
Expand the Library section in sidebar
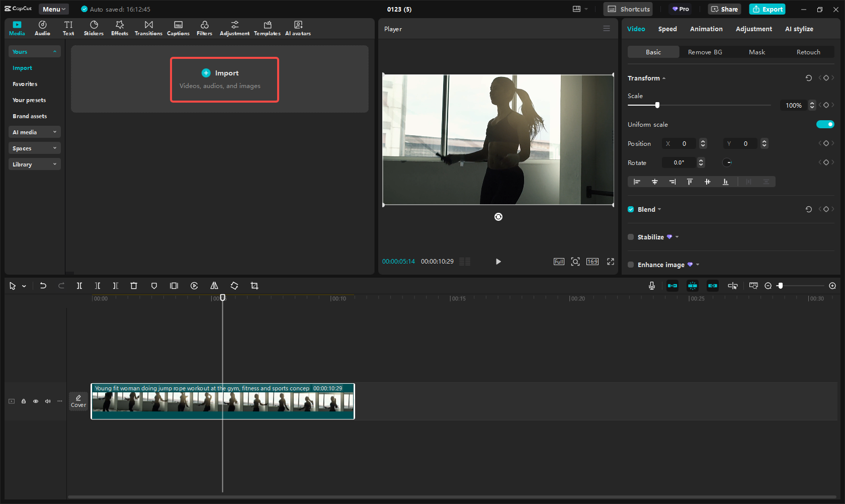point(34,164)
